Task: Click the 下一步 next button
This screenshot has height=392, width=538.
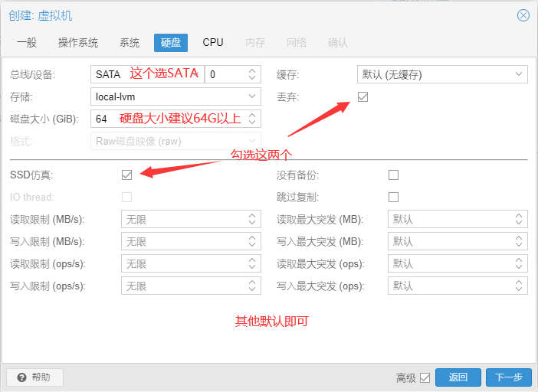Action: click(x=508, y=377)
